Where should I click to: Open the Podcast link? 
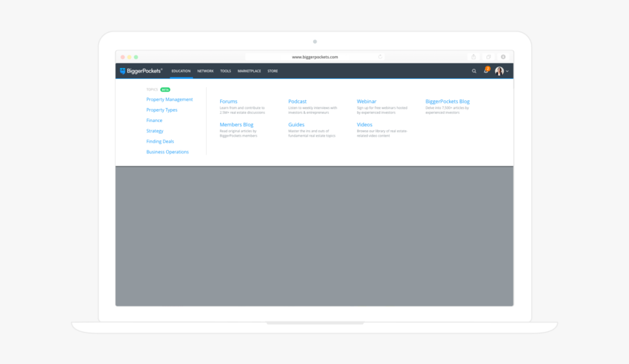[x=297, y=102]
